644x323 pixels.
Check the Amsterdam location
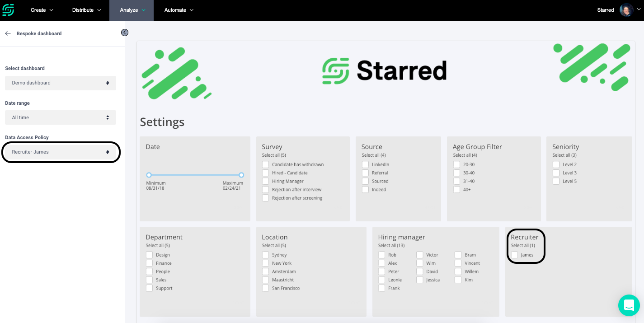[266, 272]
